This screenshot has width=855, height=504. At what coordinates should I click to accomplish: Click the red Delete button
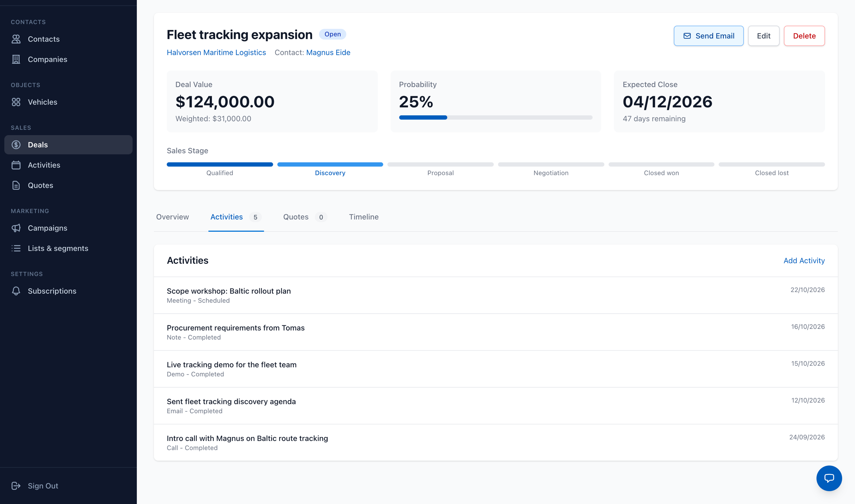click(804, 36)
